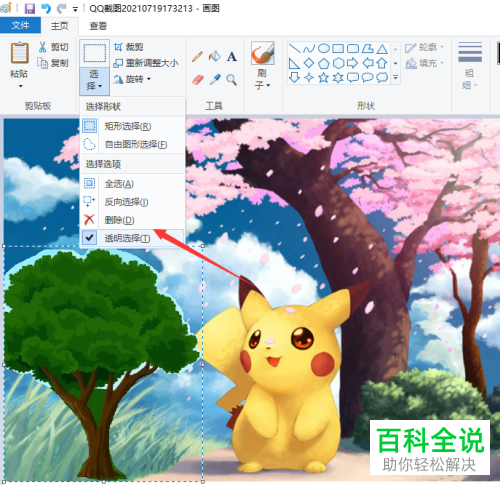
Task: Choose the Five-point star shape
Action: tap(323, 78)
